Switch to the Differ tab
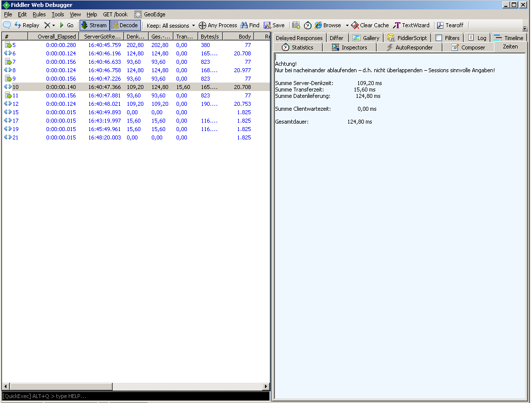532x403 pixels. [x=336, y=38]
